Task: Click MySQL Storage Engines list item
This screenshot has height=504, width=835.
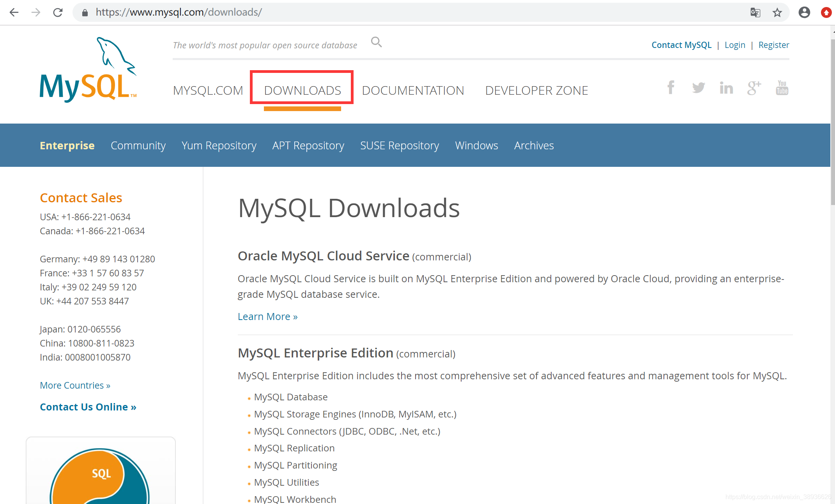Action: [x=355, y=414]
